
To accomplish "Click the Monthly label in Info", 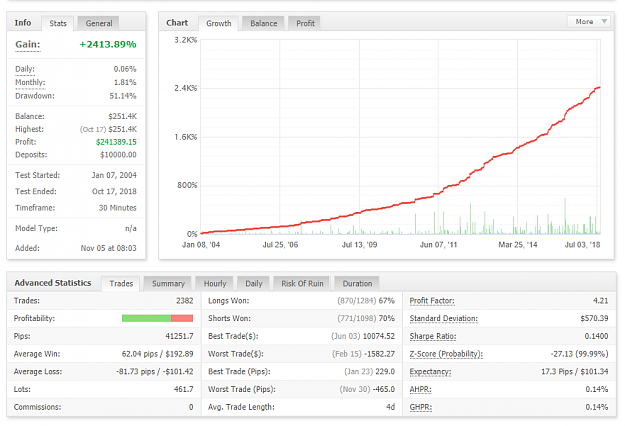I will point(30,82).
